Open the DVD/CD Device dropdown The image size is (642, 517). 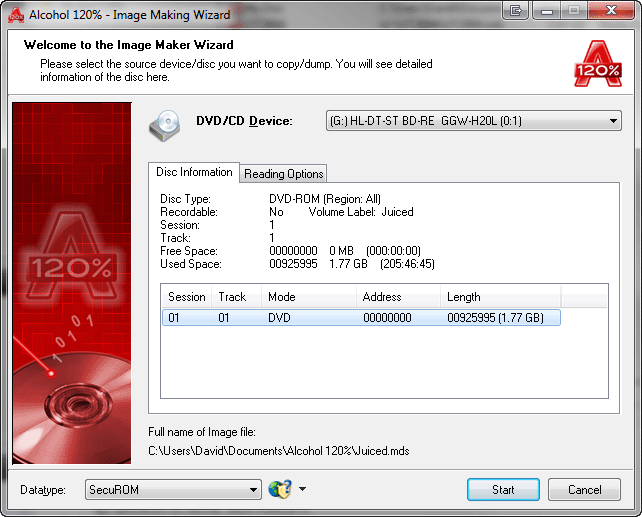tap(474, 121)
